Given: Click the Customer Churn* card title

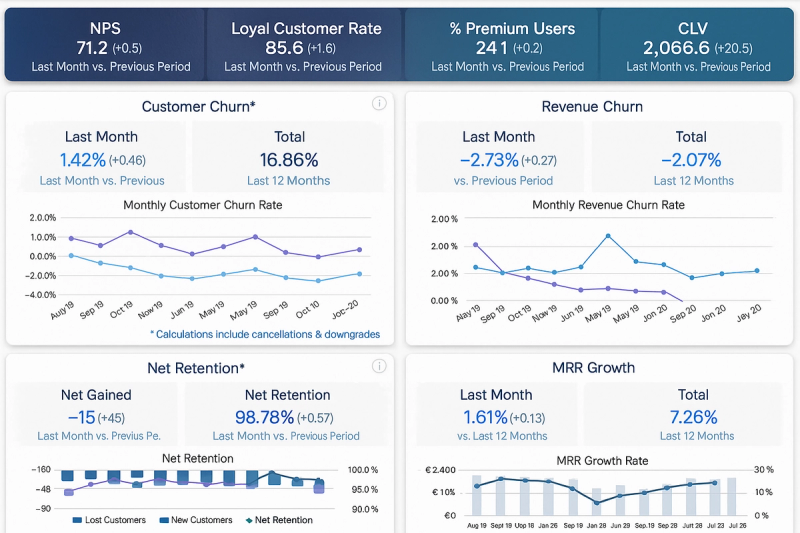Looking at the screenshot, I should click(198, 107).
